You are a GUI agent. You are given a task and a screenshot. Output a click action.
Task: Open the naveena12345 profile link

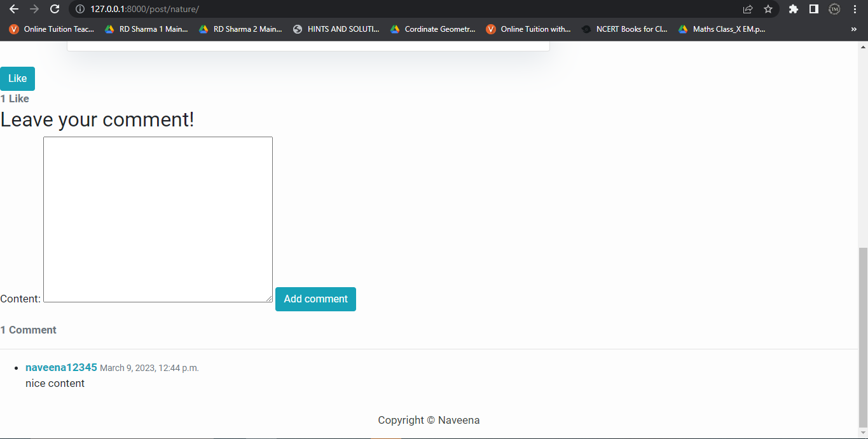(61, 367)
